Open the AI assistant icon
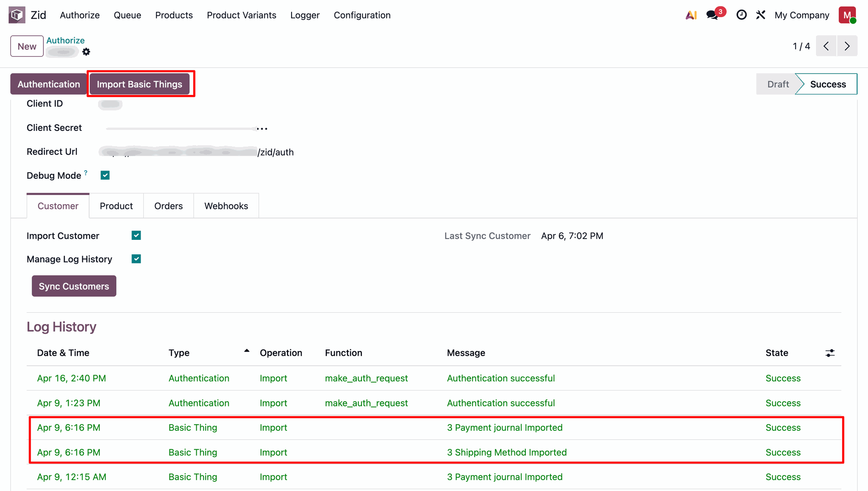The image size is (868, 491). pos(691,15)
